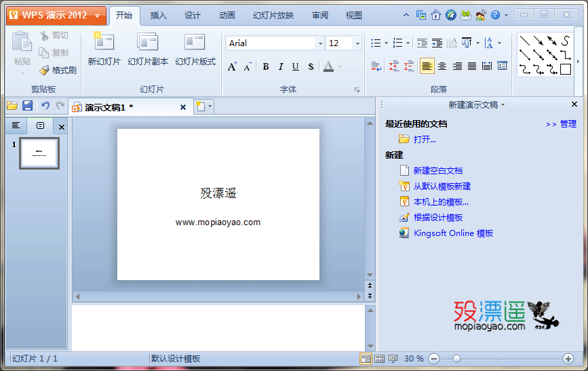Viewport: 588px width, 371px height.
Task: Click the decrease indent icon
Action: click(x=423, y=43)
